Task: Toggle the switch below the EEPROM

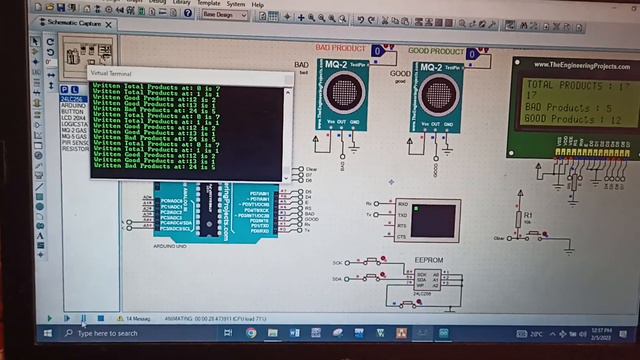Action: pos(408,303)
